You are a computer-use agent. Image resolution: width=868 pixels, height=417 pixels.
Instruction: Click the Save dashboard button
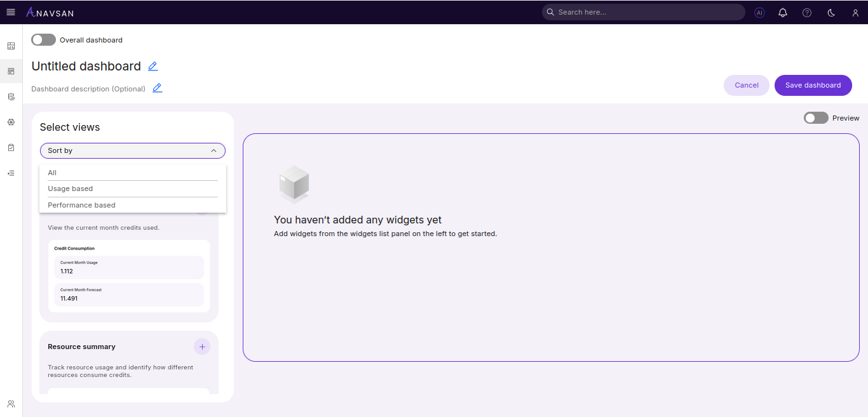point(813,85)
